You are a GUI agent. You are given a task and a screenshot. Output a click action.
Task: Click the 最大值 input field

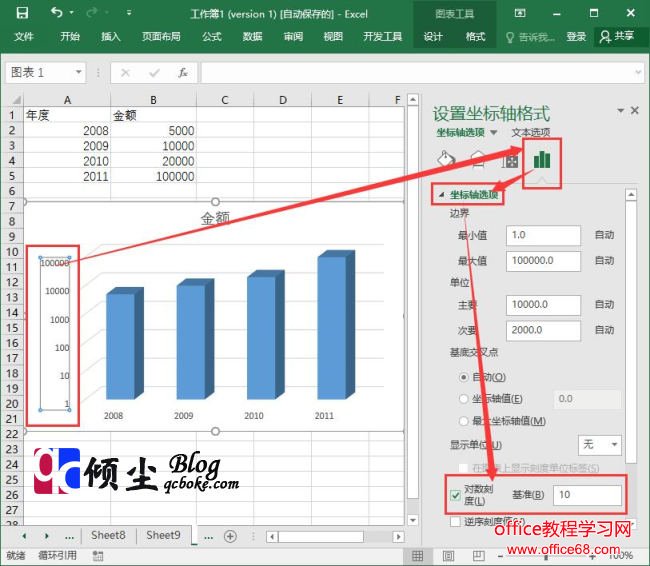[543, 261]
